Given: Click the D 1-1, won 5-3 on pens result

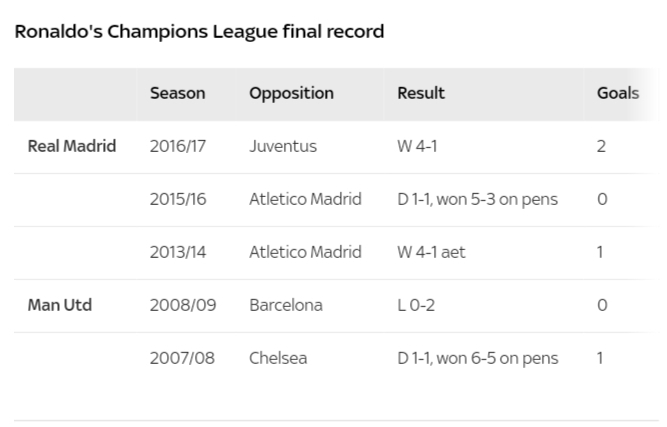Looking at the screenshot, I should tap(477, 199).
